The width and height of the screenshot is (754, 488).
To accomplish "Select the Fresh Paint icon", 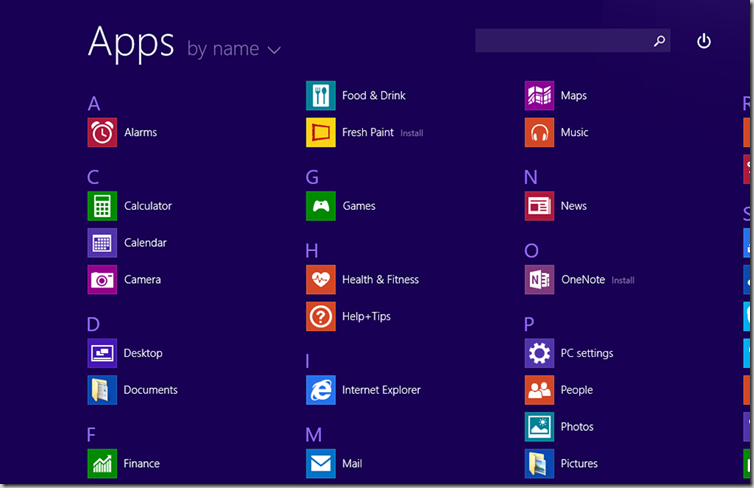I will (x=321, y=132).
